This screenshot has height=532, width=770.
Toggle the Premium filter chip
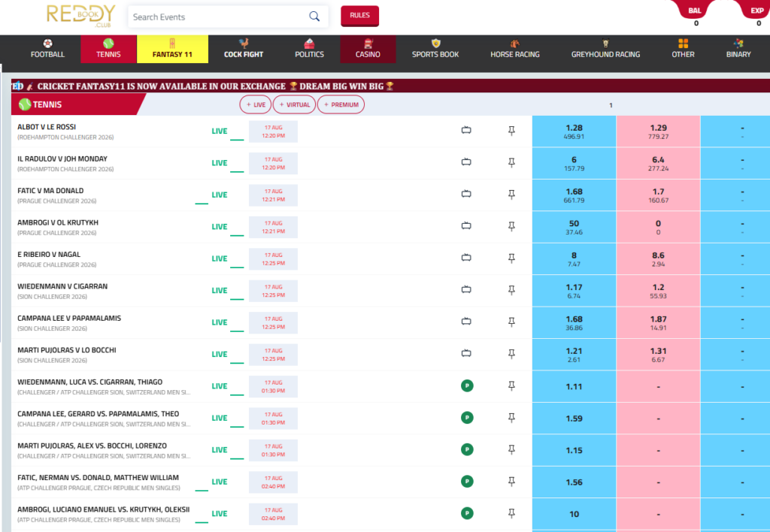[x=341, y=104]
